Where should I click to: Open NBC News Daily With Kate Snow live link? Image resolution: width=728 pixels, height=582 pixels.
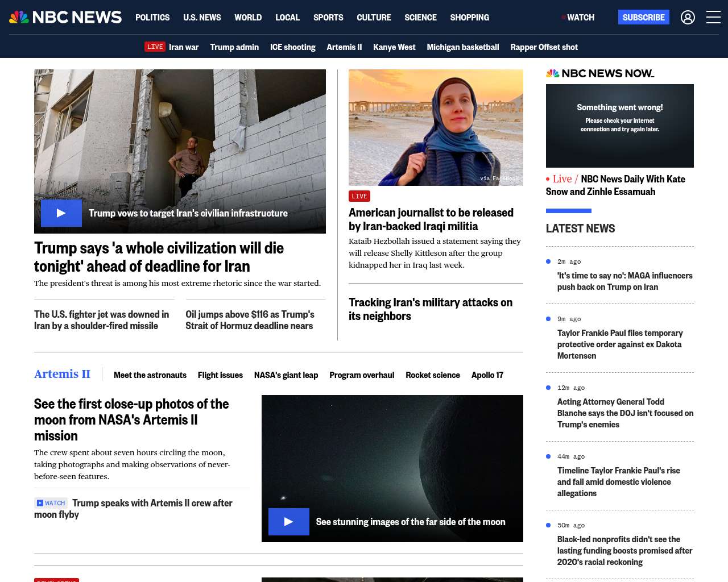tap(615, 185)
